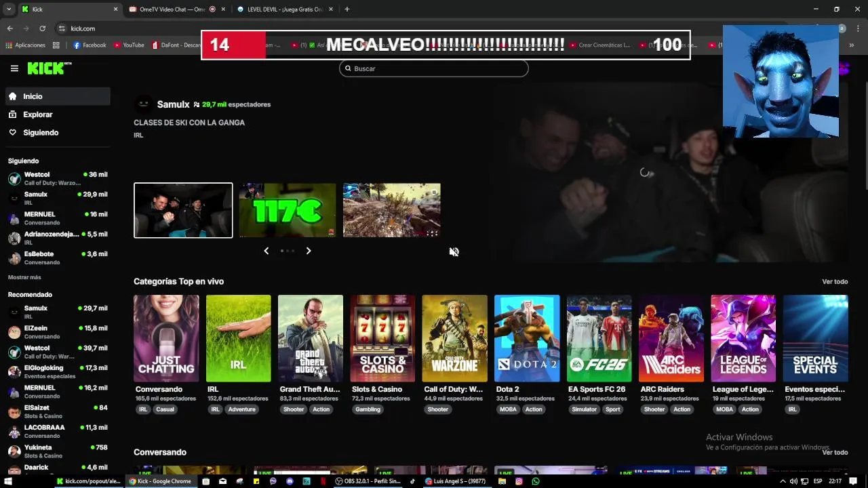Open ElSaizet in Recomendado list

point(58,412)
